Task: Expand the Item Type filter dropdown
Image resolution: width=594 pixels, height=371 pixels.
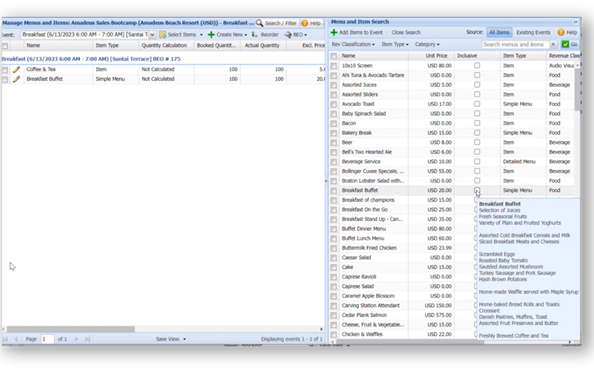Action: point(395,44)
